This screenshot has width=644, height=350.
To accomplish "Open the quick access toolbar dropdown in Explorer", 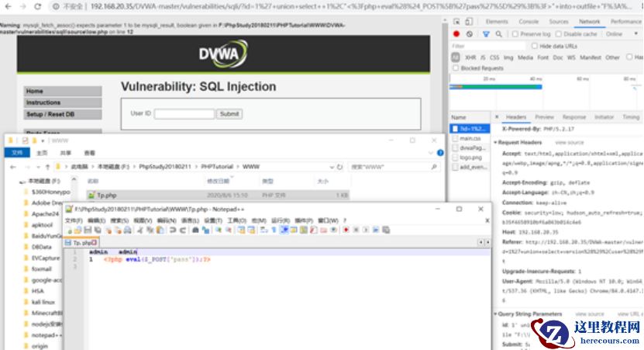I will point(43,140).
